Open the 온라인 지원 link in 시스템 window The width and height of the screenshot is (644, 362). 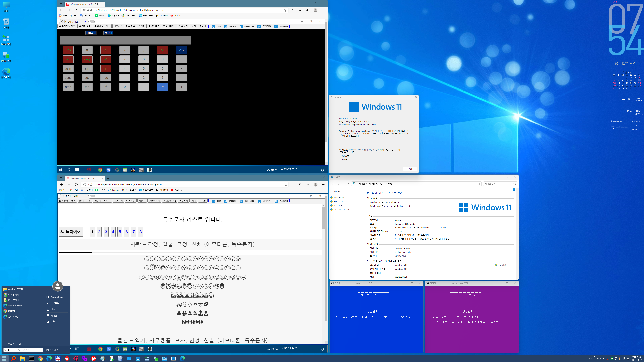click(x=400, y=256)
